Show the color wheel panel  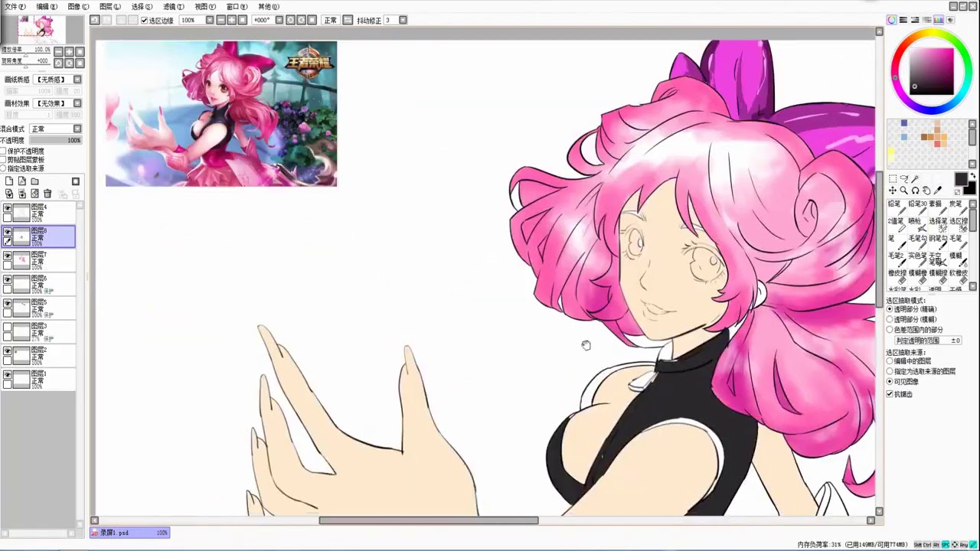point(892,20)
